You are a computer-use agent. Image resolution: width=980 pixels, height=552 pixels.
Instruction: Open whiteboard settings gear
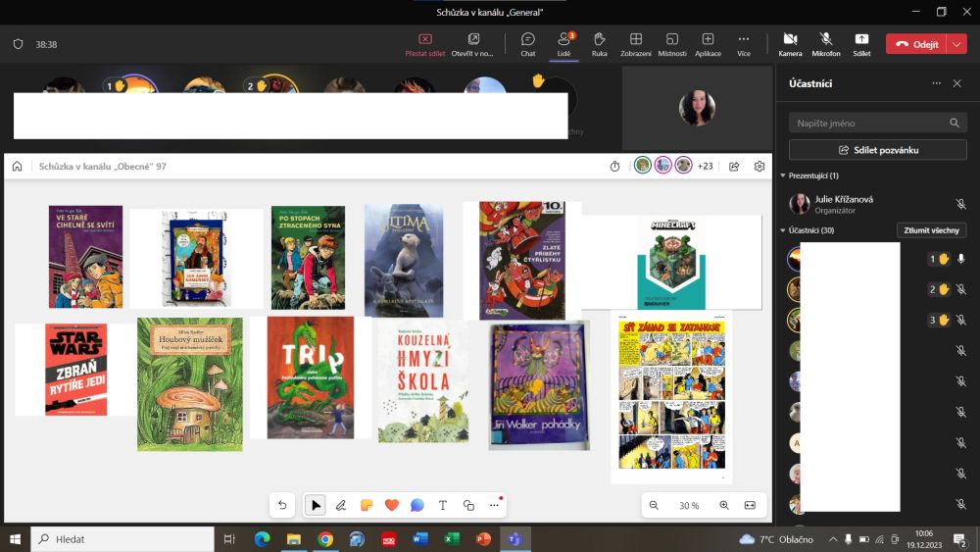[x=759, y=167]
